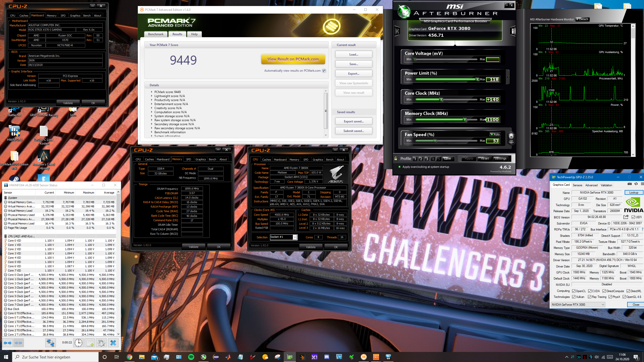
Task: Open Afterburner info 'i' side button
Action: tap(512, 31)
